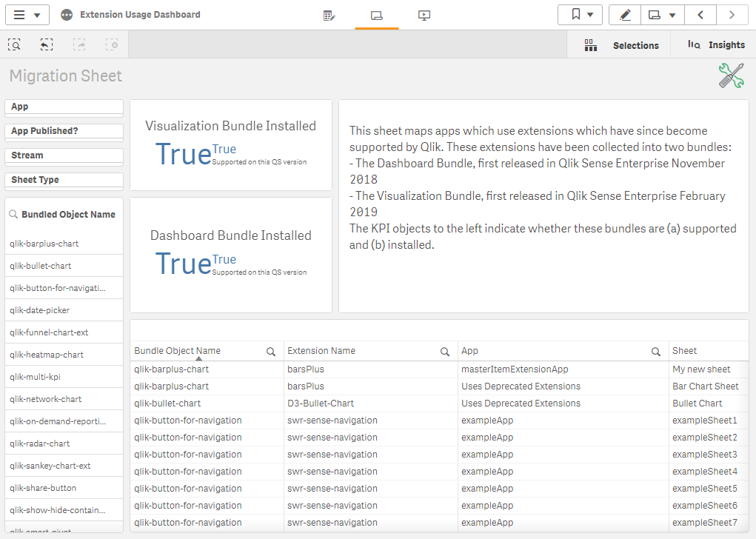Open the Data manager view icon
Screen dimensions: 756x539
click(x=330, y=16)
